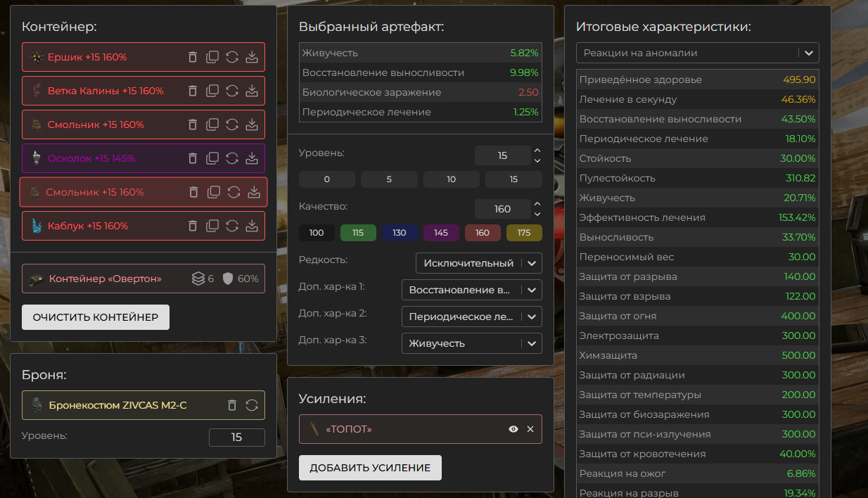
Task: Swap the ZIVCAS M2-C armor
Action: coord(252,405)
